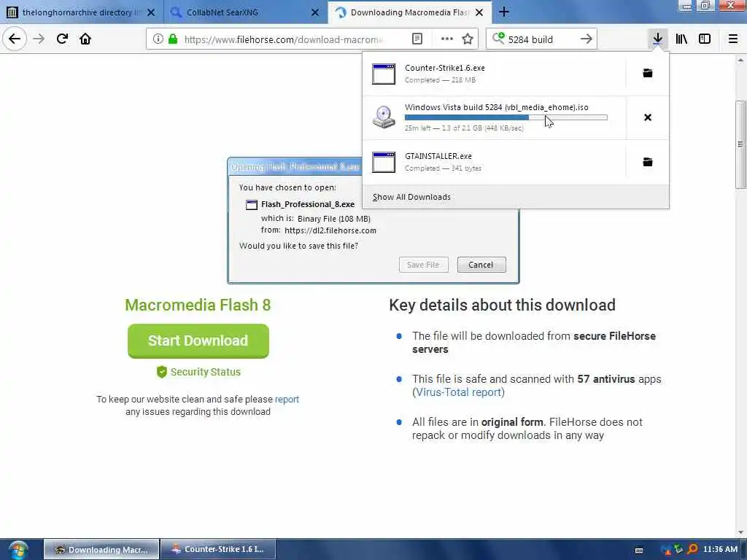Screen dimensions: 747x560
Task: Close the Downloading Macromedia Flash tab
Action: click(479, 12)
